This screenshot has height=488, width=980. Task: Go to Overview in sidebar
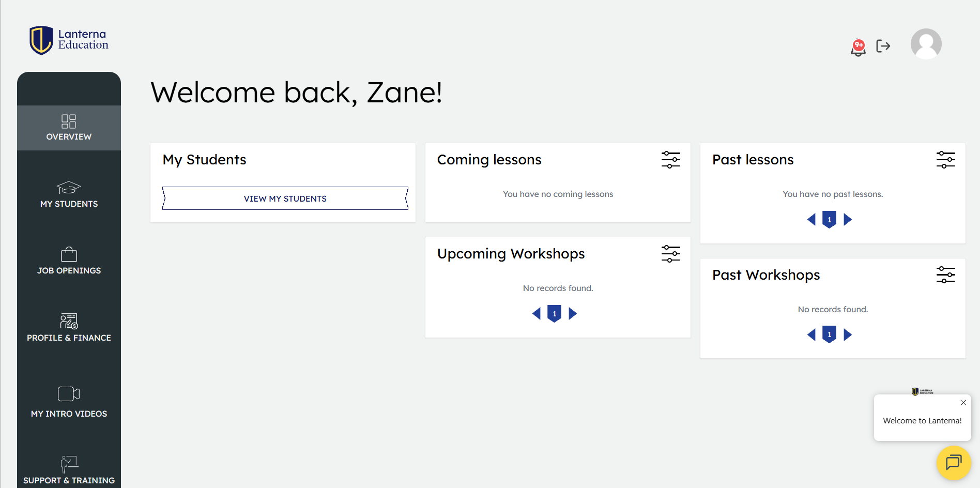(x=69, y=128)
